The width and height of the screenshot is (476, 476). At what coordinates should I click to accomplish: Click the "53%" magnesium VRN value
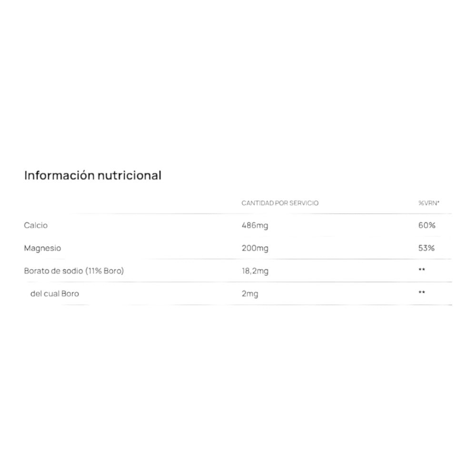coord(426,248)
